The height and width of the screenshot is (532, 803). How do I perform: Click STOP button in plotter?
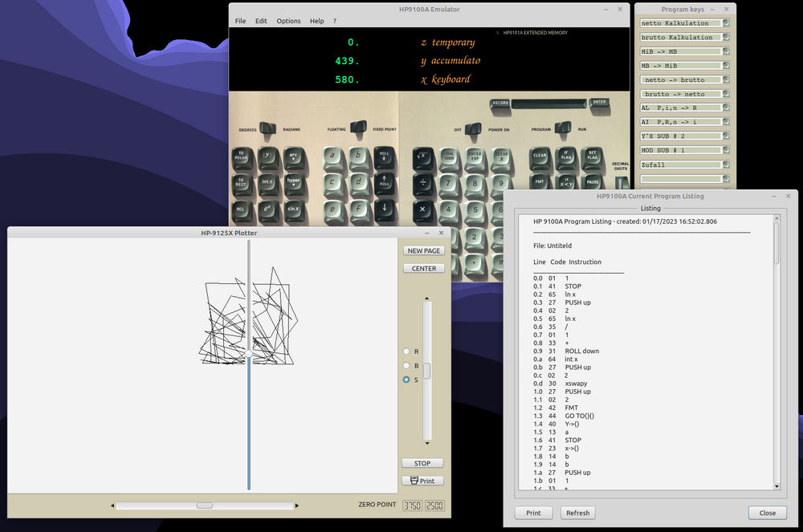(x=422, y=464)
